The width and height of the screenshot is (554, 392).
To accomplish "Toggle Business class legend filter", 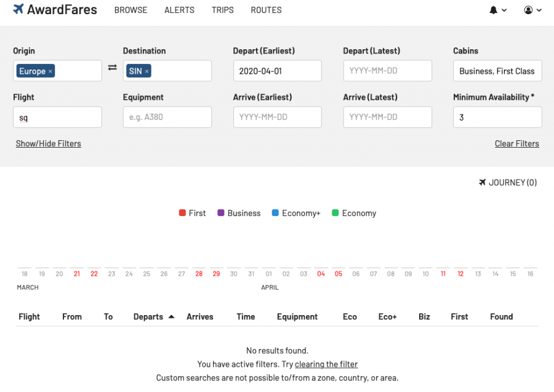I will pyautogui.click(x=239, y=213).
